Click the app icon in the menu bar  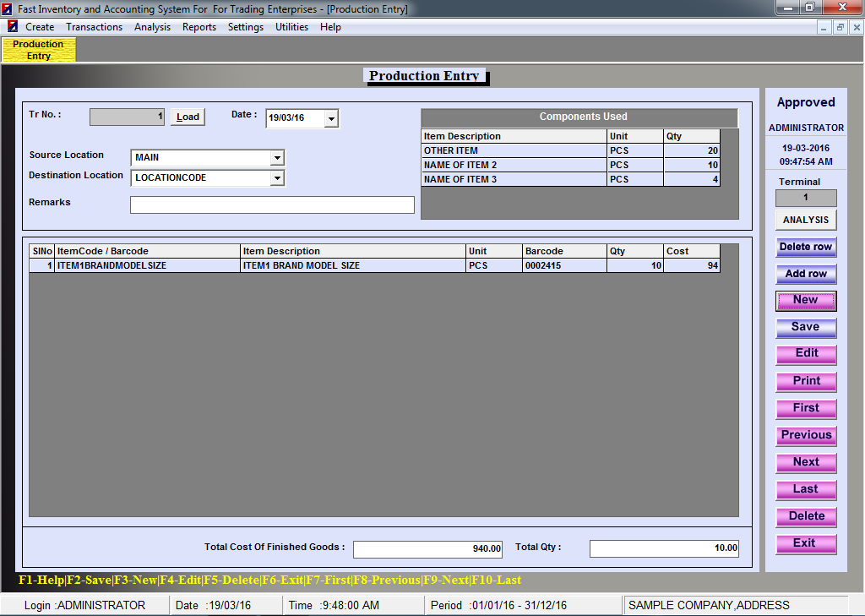pyautogui.click(x=12, y=27)
